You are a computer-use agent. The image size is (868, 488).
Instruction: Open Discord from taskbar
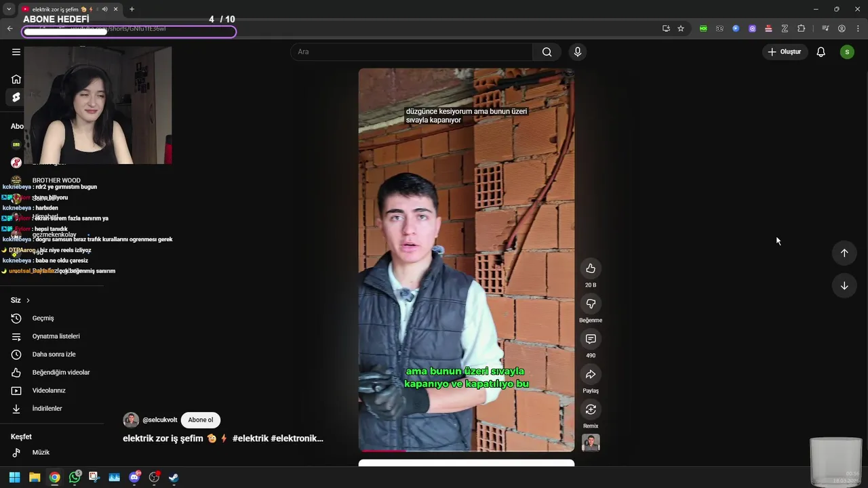(x=134, y=477)
